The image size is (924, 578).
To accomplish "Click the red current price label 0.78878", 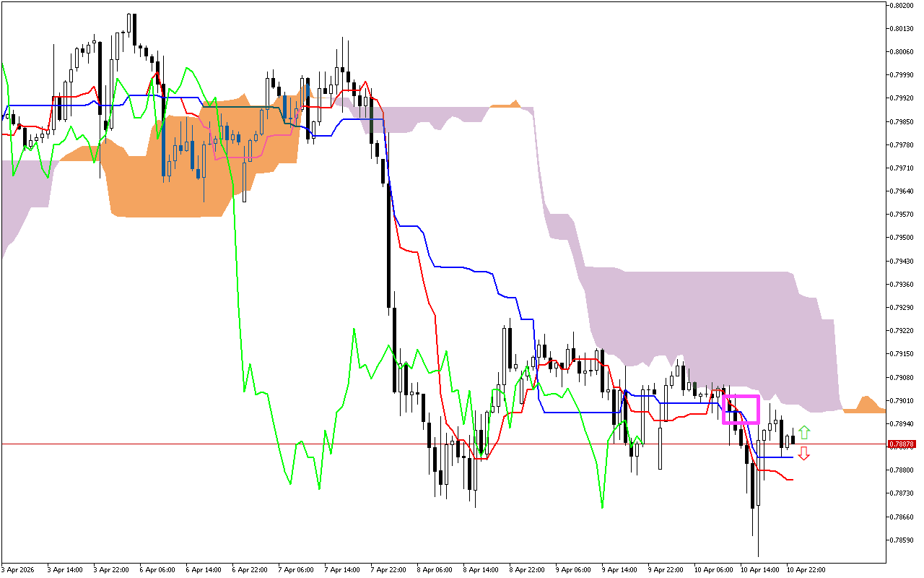I will coord(901,444).
